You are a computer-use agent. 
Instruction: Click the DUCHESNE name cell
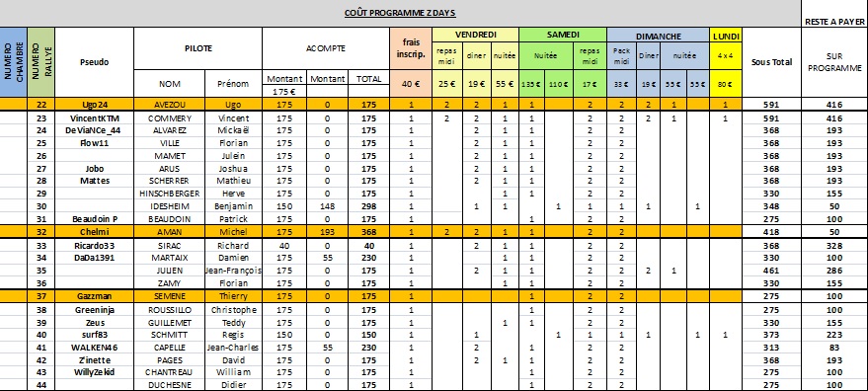170,385
